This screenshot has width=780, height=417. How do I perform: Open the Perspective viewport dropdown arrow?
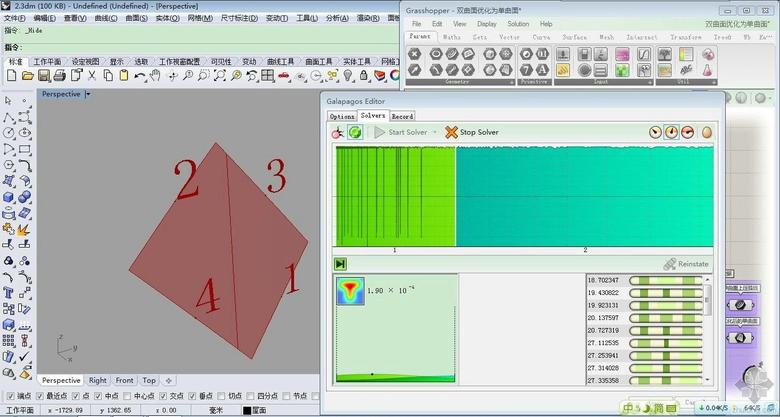pos(87,94)
